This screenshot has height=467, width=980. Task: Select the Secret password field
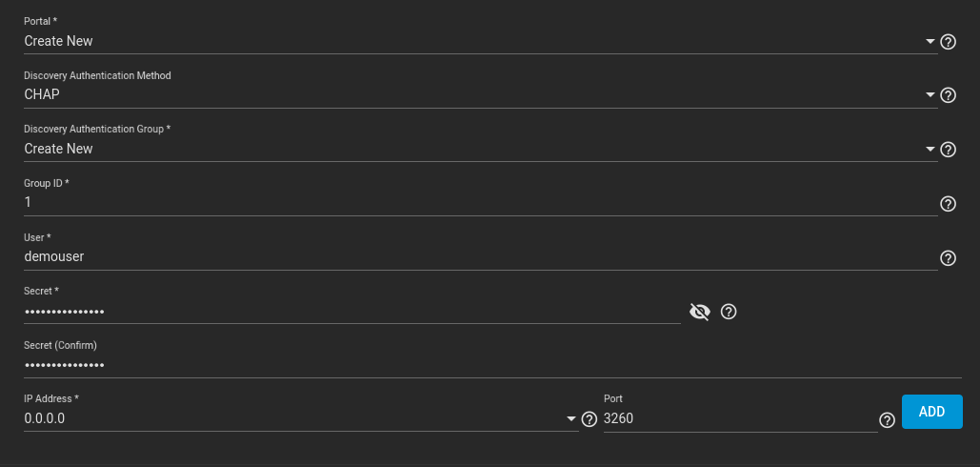pyautogui.click(x=351, y=312)
